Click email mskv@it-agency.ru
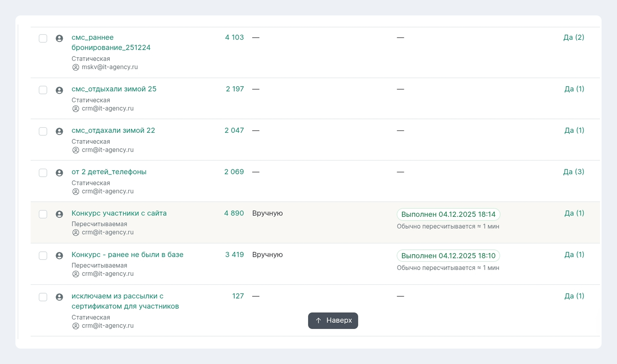This screenshot has height=364, width=617. coord(110,67)
